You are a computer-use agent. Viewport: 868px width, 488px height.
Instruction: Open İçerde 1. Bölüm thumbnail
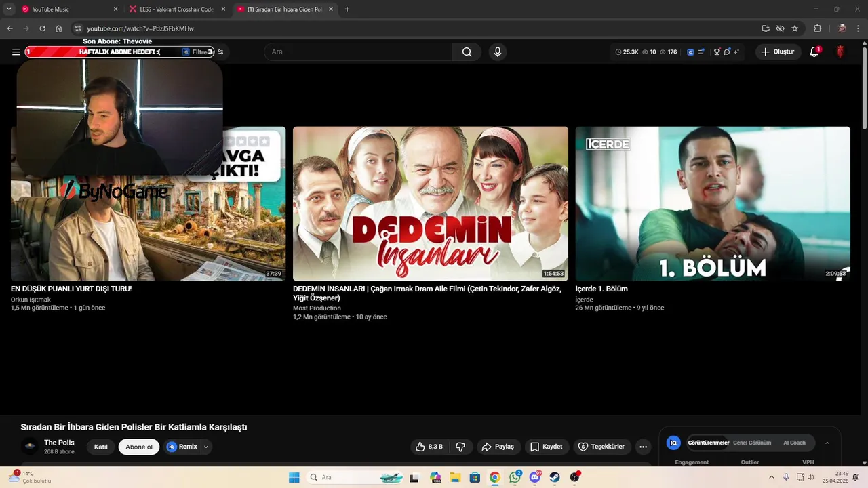713,203
